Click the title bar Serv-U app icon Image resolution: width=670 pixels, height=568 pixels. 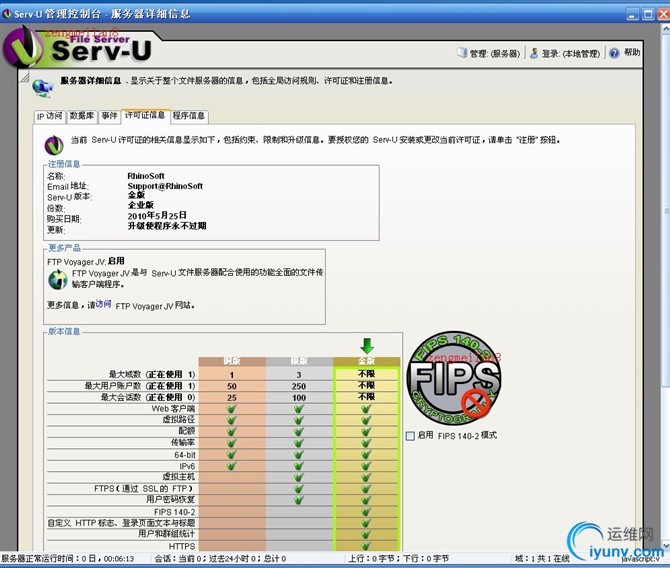(x=6, y=14)
